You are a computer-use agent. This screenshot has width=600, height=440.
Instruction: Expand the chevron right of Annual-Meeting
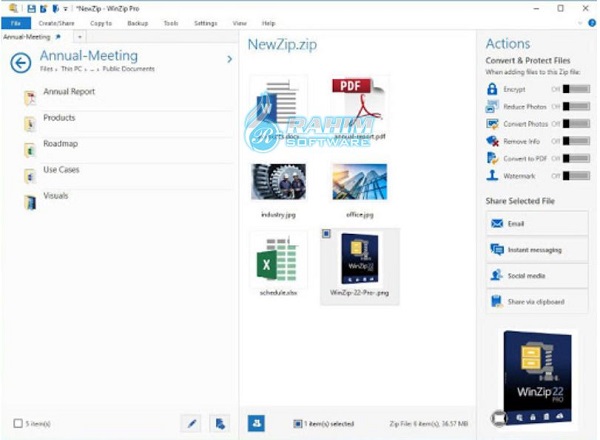click(x=229, y=59)
